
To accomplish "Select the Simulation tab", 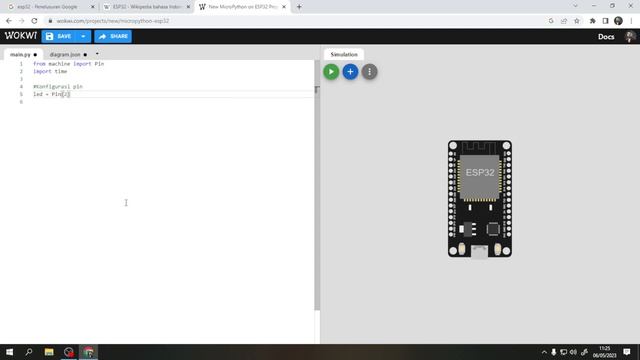I will click(x=344, y=54).
